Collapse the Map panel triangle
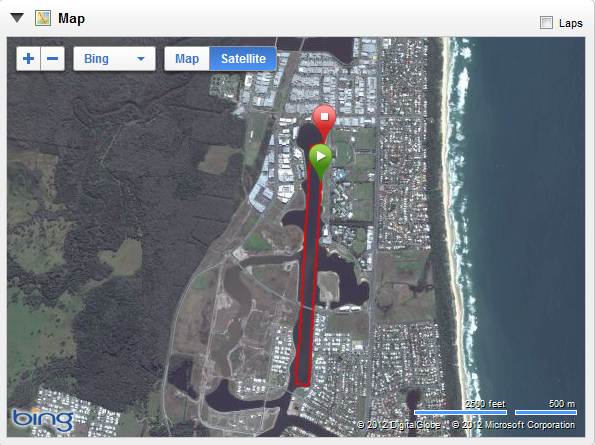Viewport: 595px width, 445px height. 17,17
